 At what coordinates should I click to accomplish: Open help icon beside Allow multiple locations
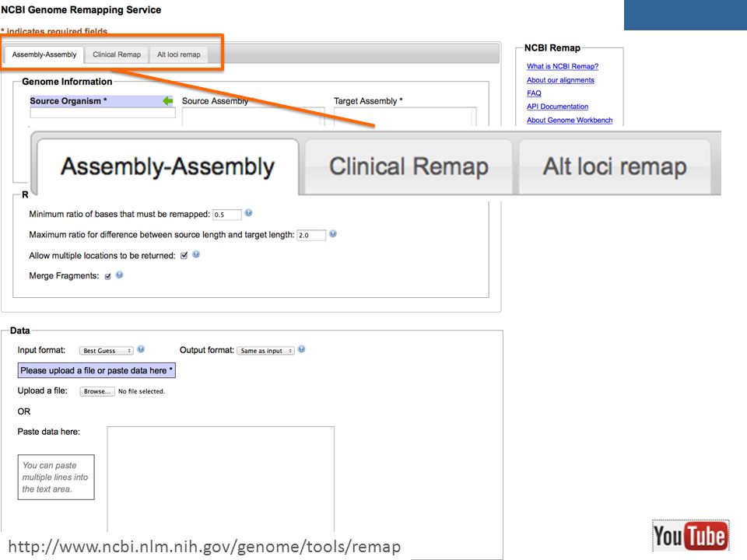[196, 254]
